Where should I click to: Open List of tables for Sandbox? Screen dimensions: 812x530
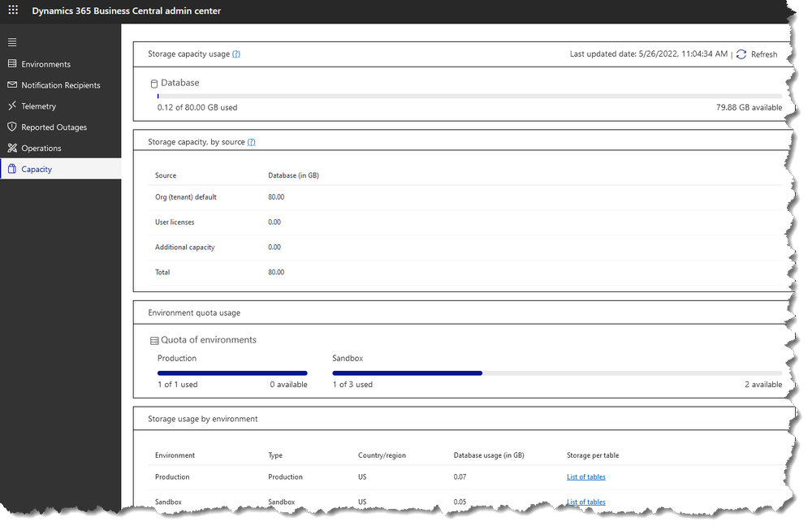click(x=585, y=502)
